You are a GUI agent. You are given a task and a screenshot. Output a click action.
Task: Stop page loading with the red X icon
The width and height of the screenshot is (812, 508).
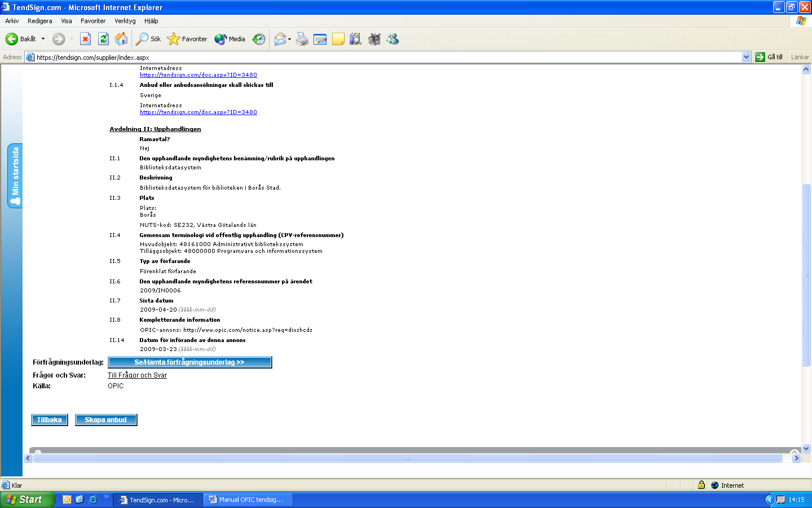[x=85, y=39]
